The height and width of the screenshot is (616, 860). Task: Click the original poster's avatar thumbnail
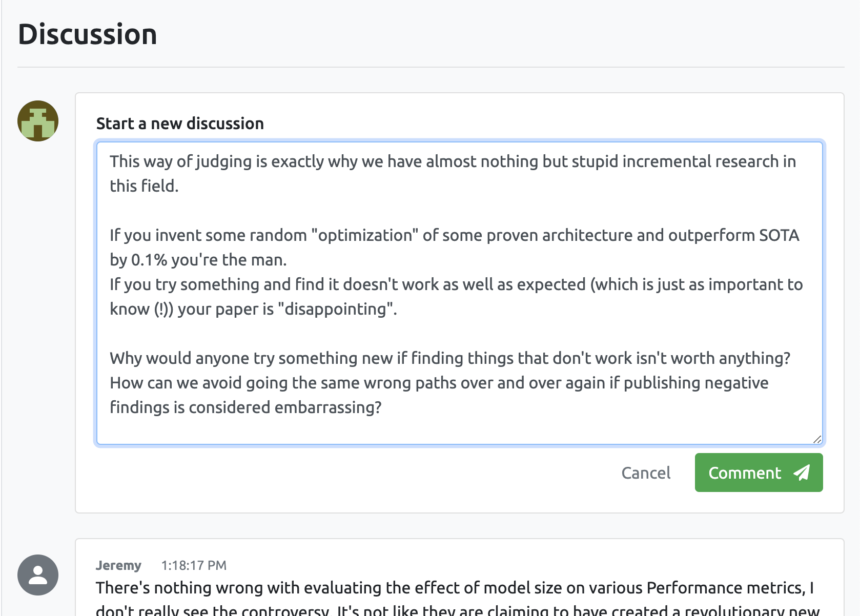tap(37, 120)
